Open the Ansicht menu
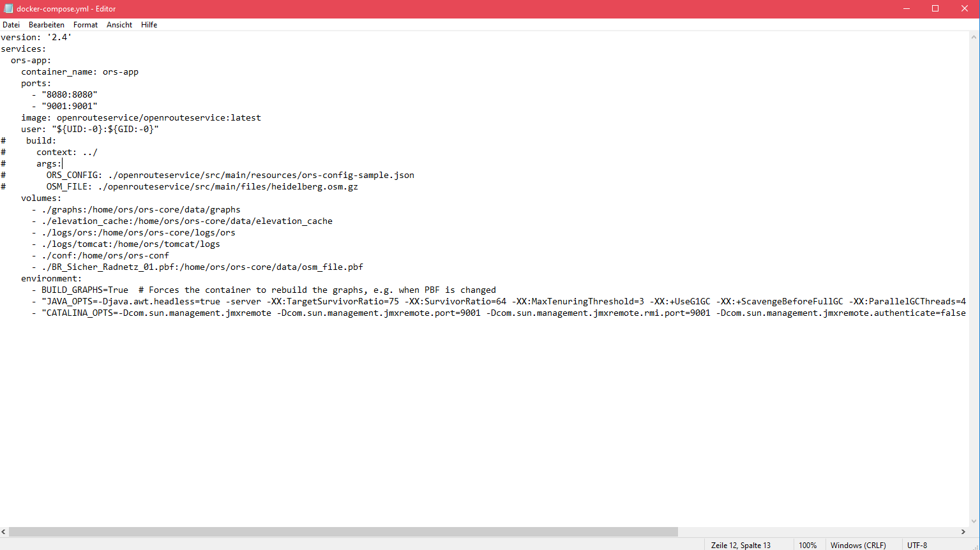980x550 pixels. [x=119, y=24]
